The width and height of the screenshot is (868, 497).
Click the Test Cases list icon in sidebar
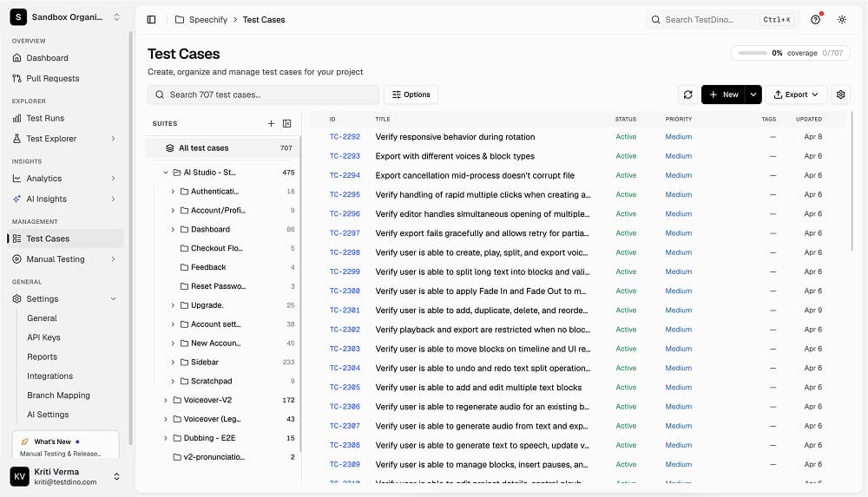(17, 239)
